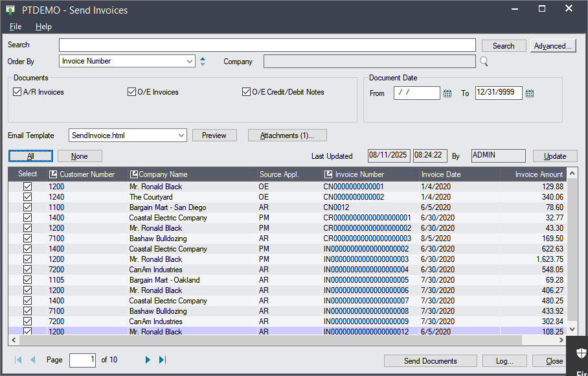The image size is (588, 376).
Task: Toggle the O/E Invoices checkbox
Action: 132,92
